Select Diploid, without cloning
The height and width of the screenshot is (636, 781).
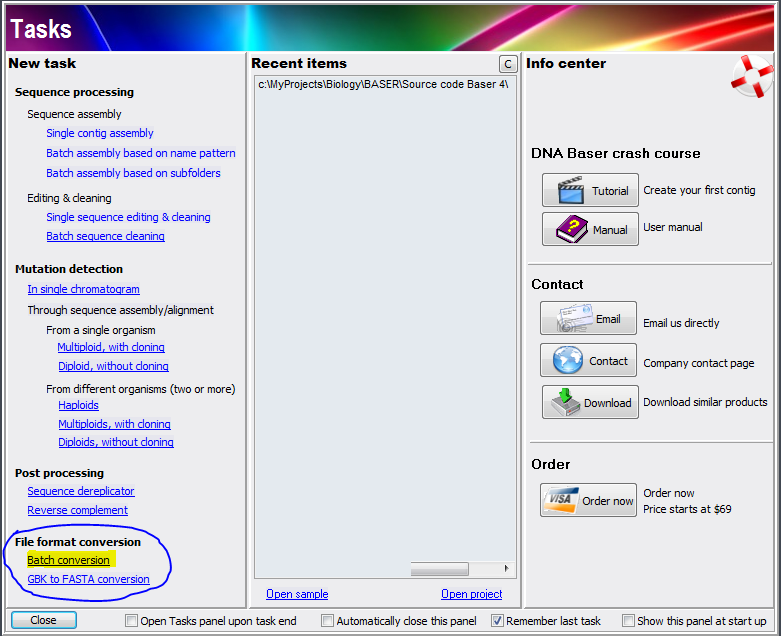tap(114, 366)
